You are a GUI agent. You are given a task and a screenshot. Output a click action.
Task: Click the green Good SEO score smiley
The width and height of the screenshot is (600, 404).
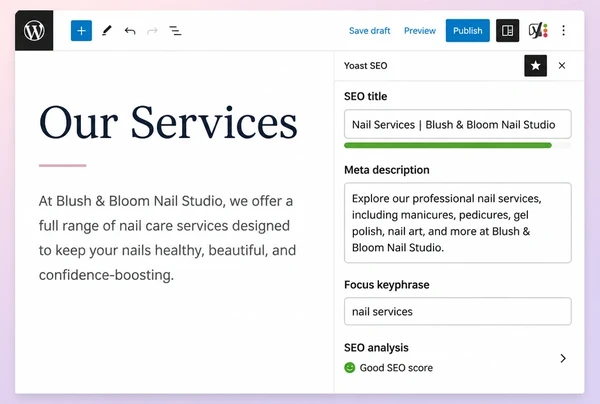point(350,368)
